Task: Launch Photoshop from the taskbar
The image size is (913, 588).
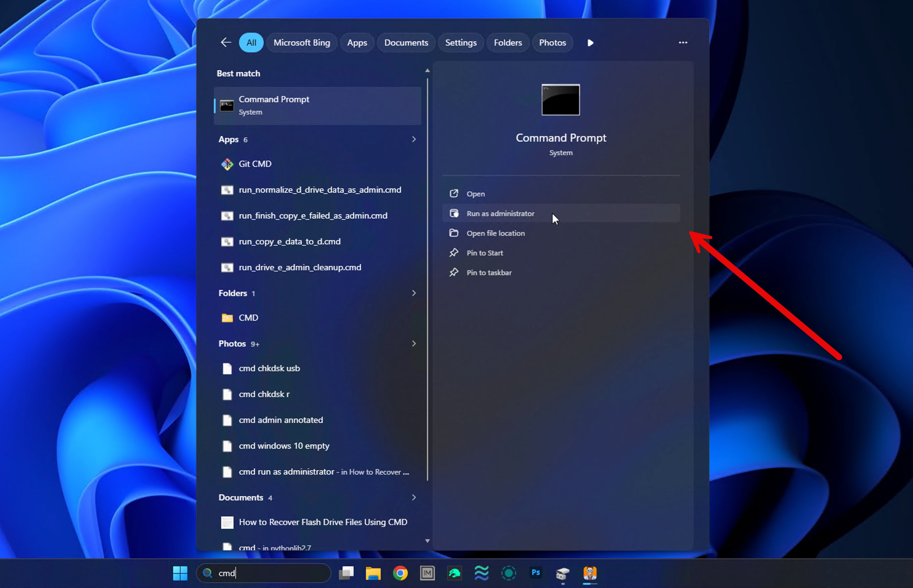Action: coord(536,573)
